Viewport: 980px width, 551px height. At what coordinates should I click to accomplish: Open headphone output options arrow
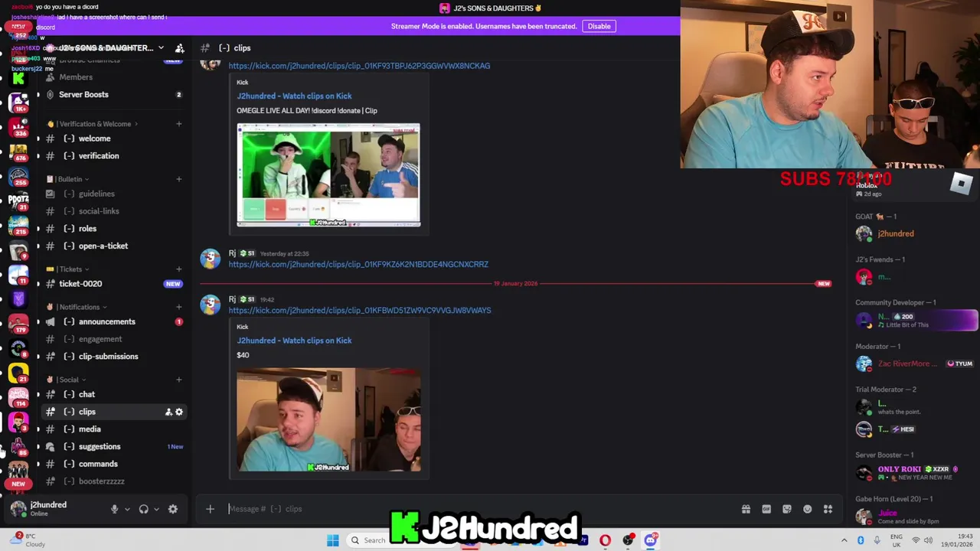pyautogui.click(x=156, y=509)
